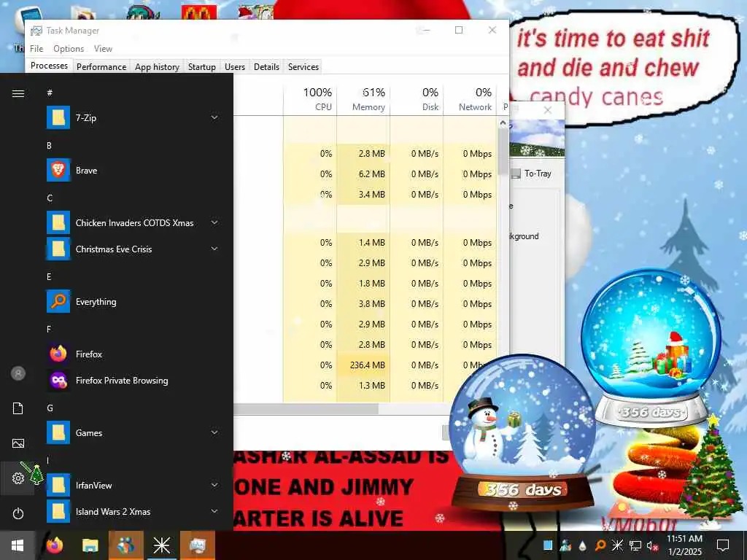Screen dimensions: 747x560
Task: Select the 236.4 MB memory cell
Action: point(363,365)
